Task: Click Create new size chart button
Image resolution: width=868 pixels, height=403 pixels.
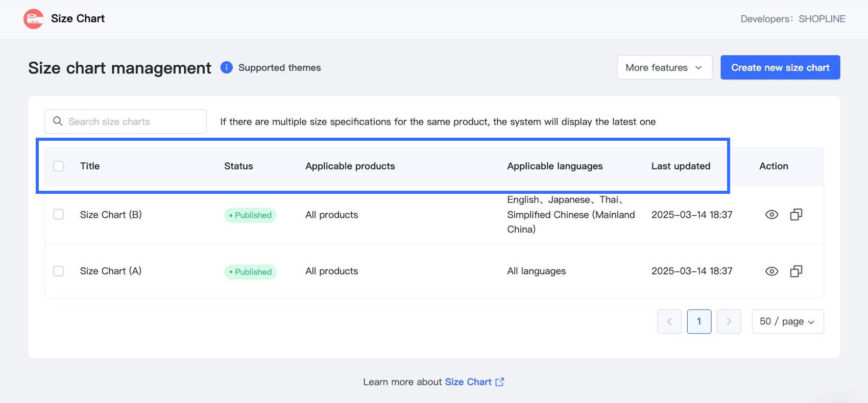Action: point(780,67)
